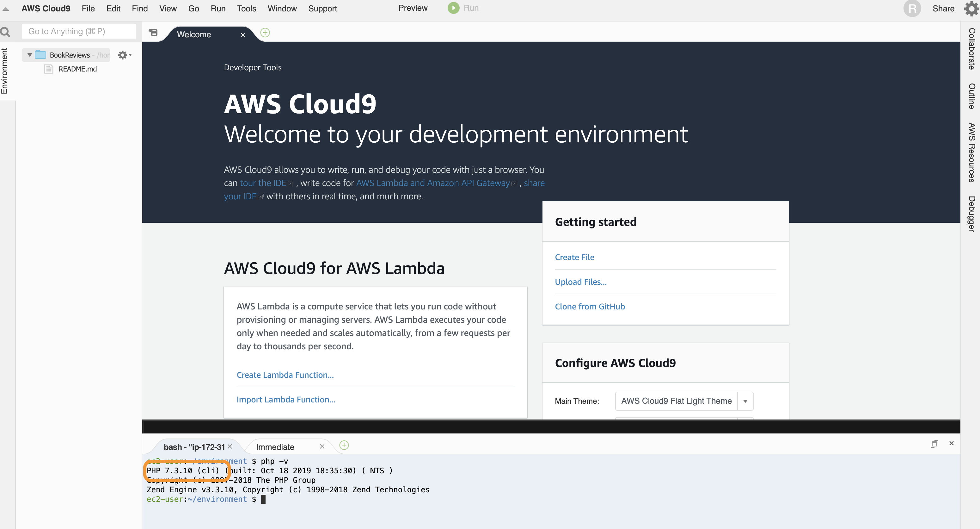Click the terminal prompt line

[x=206, y=499]
